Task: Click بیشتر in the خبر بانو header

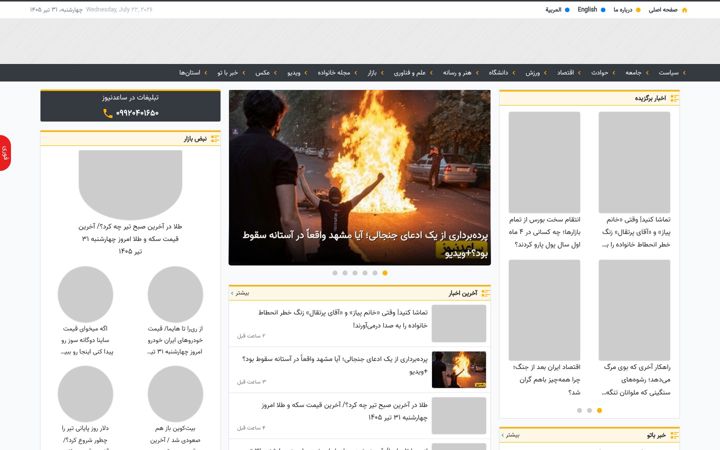Action: (511, 435)
